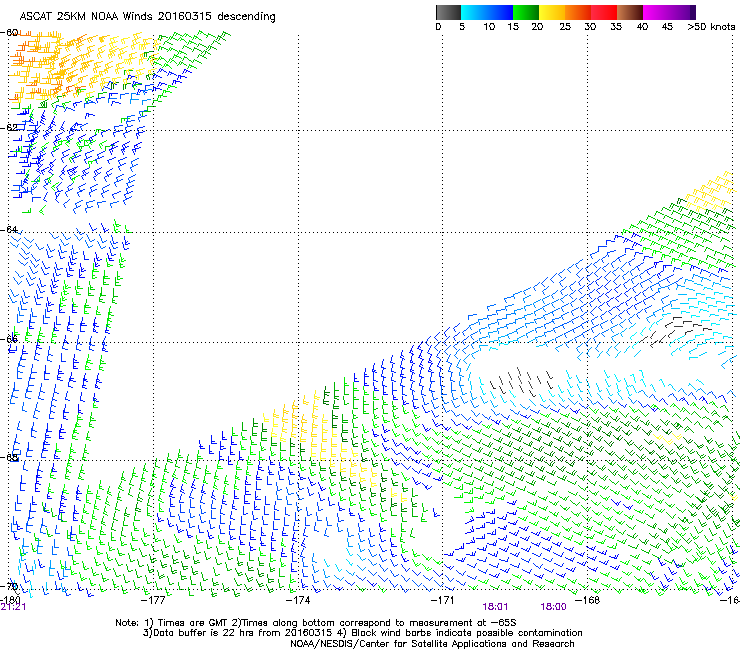This screenshot has height=650, width=740.
Task: Click the longitude label -168
Action: pos(588,600)
